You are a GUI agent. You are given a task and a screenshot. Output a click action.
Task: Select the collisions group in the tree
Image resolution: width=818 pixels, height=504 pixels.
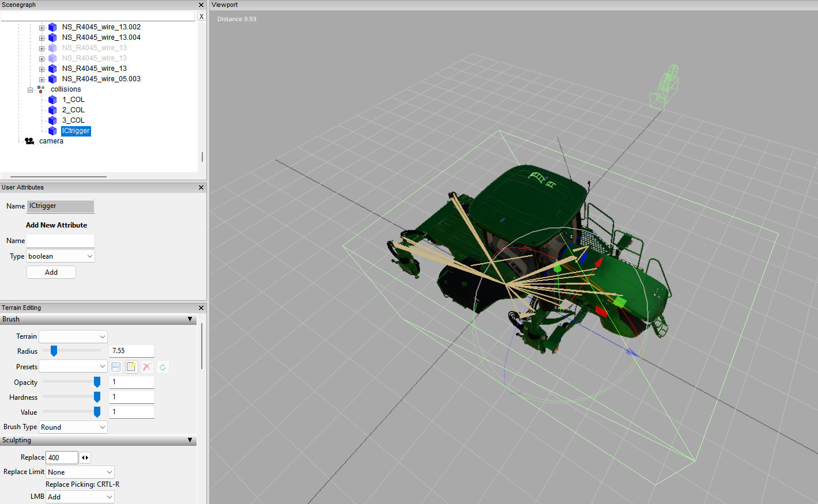66,89
